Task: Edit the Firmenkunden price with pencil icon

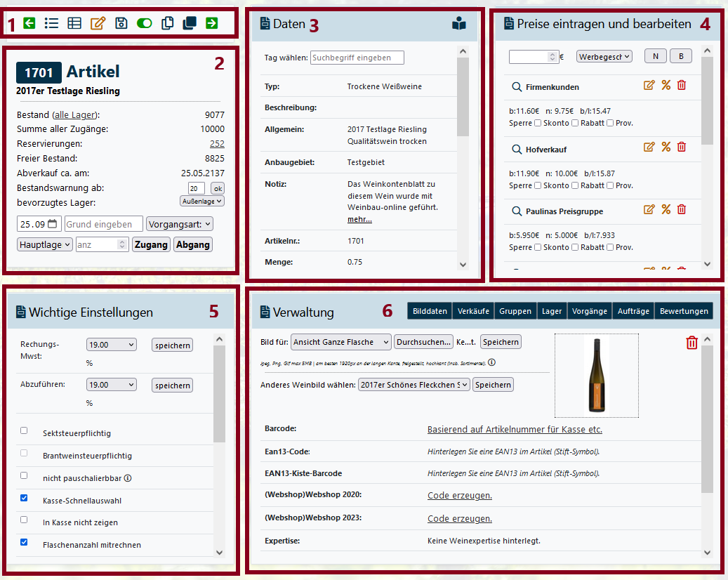Action: pos(649,85)
